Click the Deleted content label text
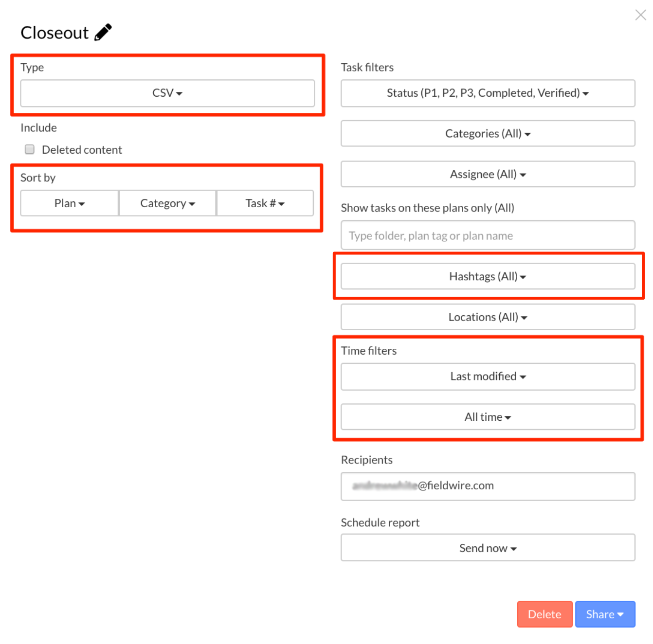653x644 pixels. point(82,150)
